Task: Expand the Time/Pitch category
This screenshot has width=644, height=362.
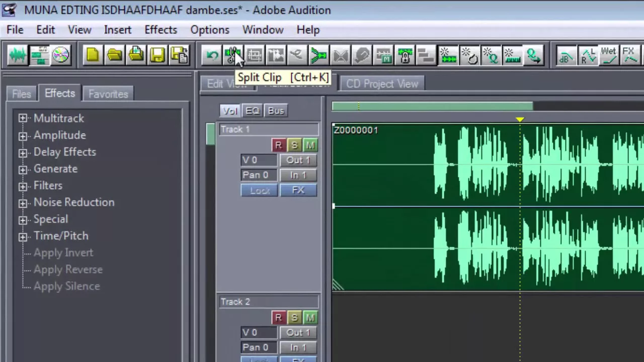Action: (x=23, y=236)
